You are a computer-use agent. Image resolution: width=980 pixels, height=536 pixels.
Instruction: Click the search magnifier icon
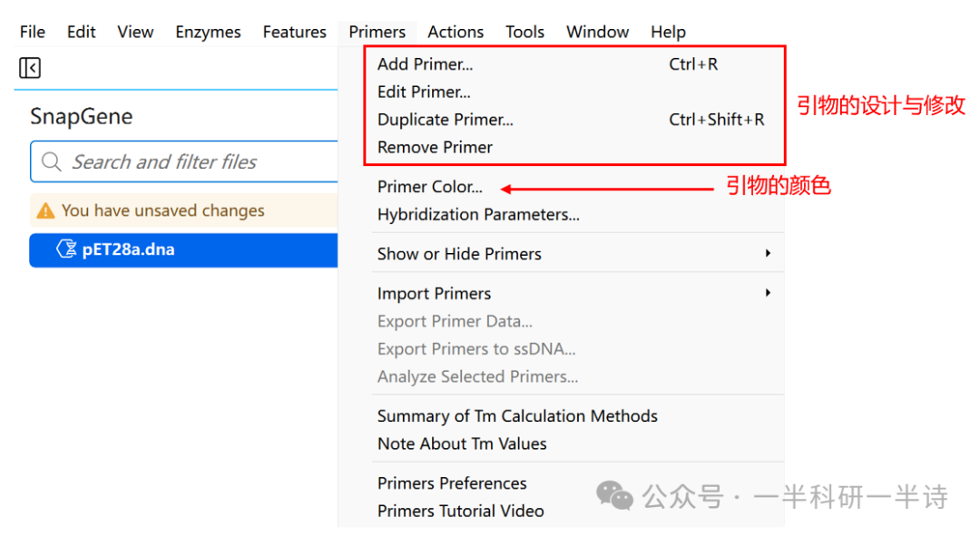pyautogui.click(x=51, y=162)
